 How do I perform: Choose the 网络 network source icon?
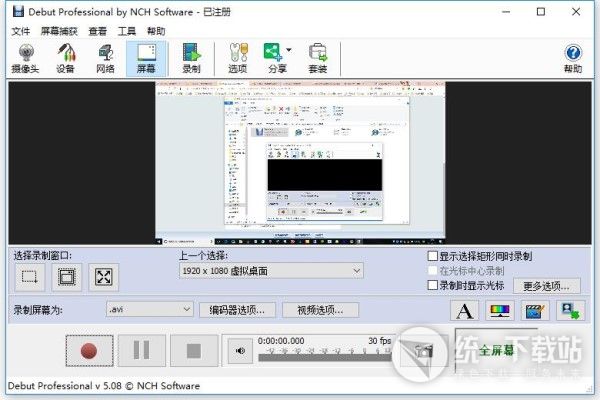[x=105, y=58]
